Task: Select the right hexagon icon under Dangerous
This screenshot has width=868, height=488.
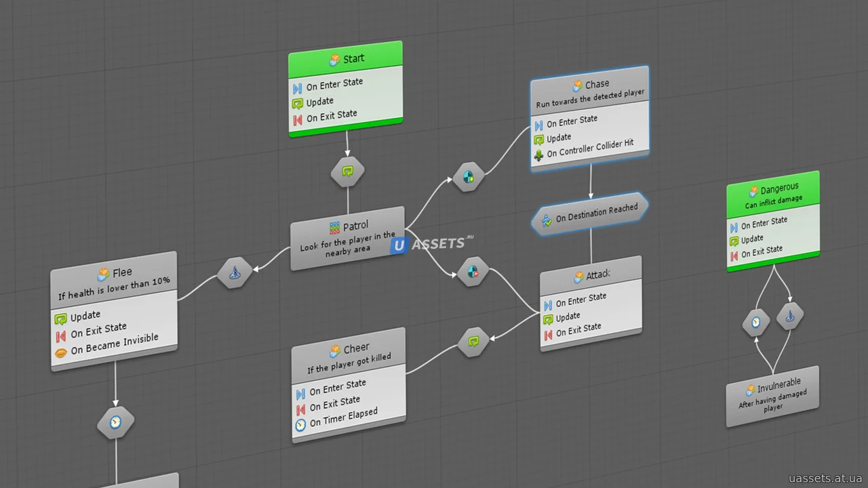Action: [x=790, y=315]
